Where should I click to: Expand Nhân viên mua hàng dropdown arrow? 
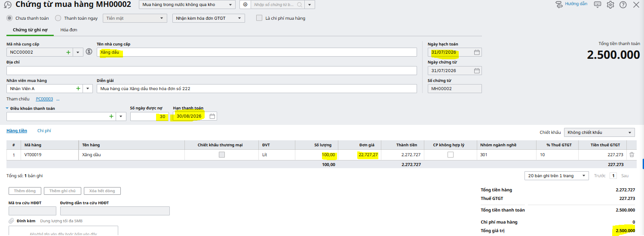tap(88, 88)
